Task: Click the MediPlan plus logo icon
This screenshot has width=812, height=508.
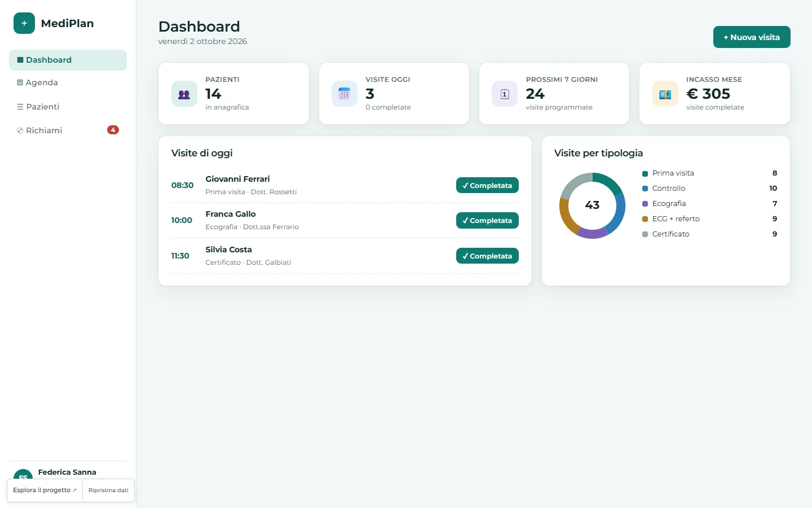Action: [24, 23]
